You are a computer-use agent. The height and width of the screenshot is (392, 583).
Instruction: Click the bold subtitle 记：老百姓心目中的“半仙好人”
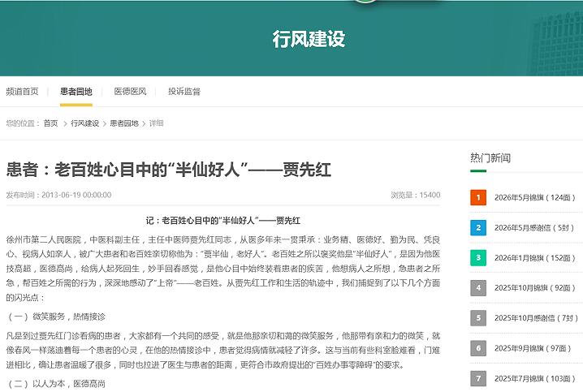[223, 221]
